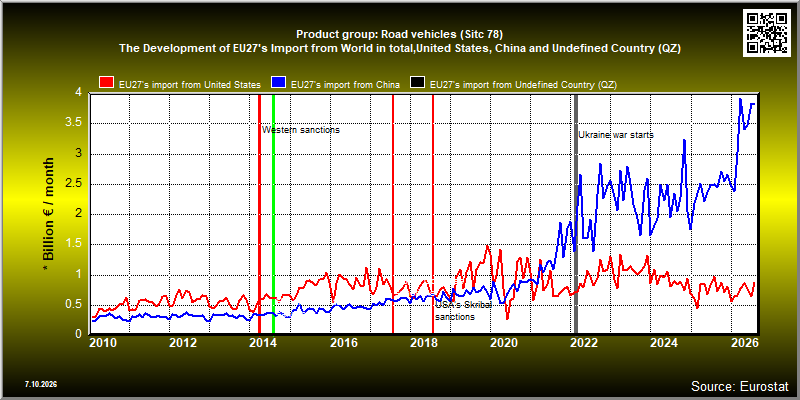Click the "USA's Skribal sanctions" annotation
This screenshot has width=800, height=400.
point(463,311)
